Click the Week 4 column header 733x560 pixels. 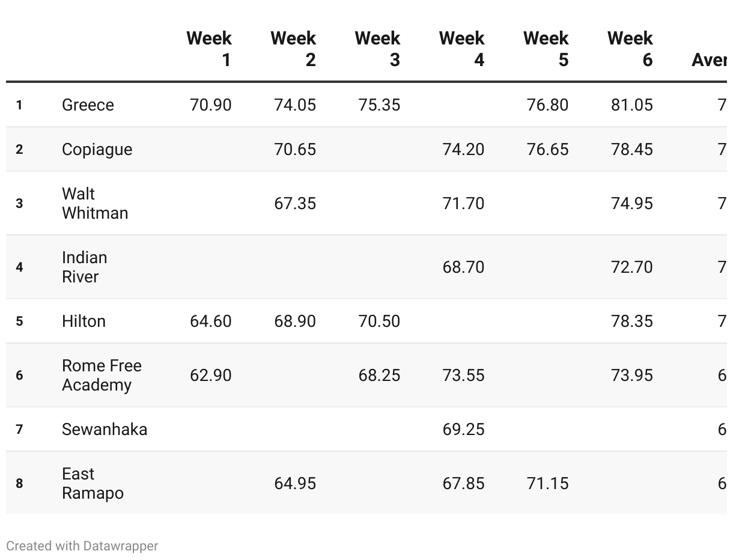[x=461, y=49]
